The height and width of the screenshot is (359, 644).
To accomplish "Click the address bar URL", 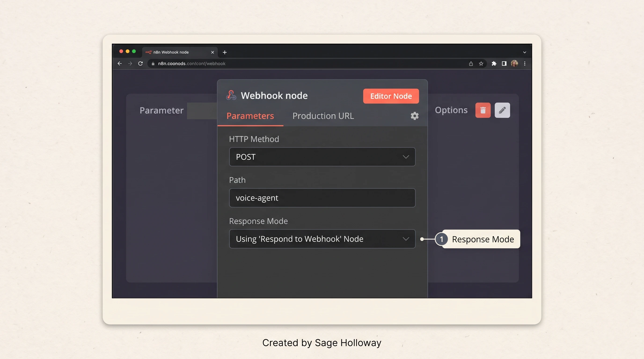I will (x=192, y=64).
